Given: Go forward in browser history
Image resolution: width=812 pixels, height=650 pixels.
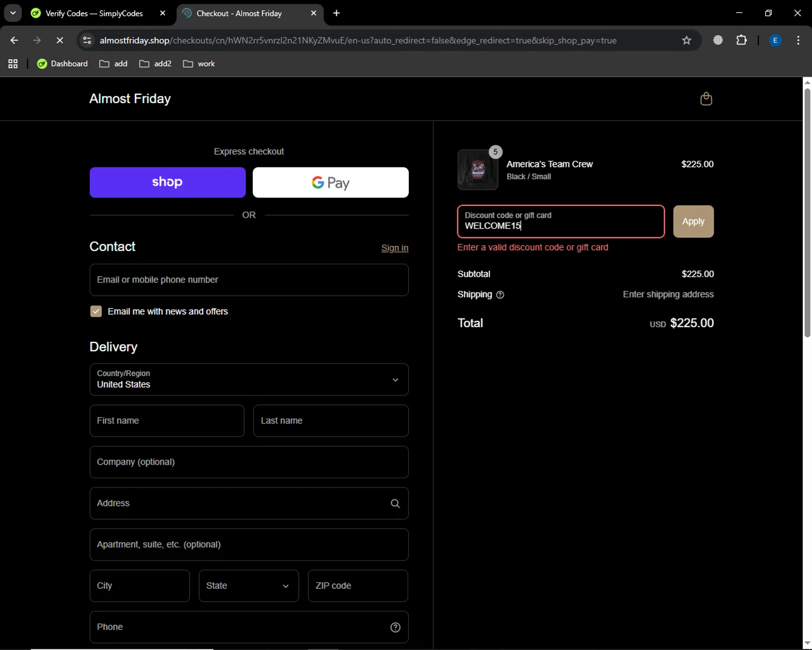Looking at the screenshot, I should click(37, 40).
